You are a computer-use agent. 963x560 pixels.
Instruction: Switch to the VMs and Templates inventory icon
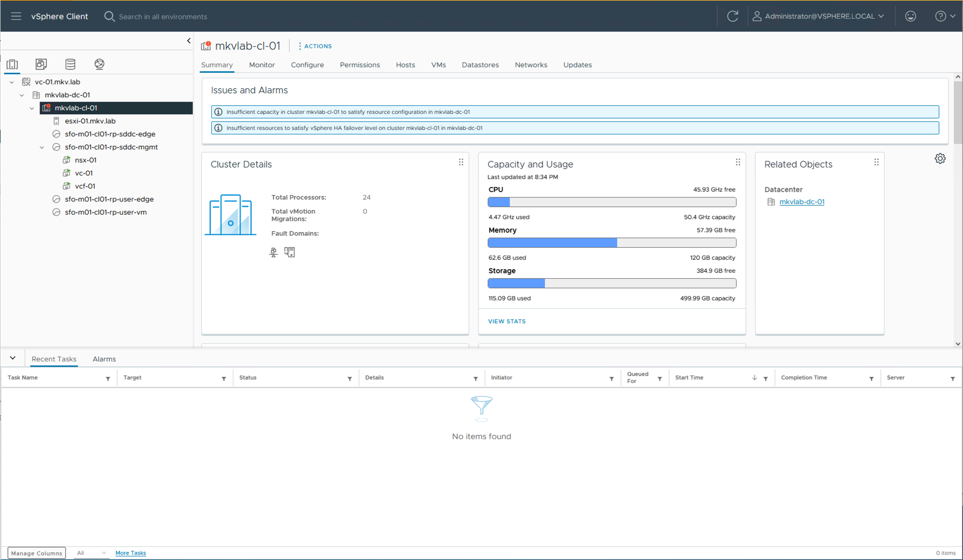click(41, 64)
